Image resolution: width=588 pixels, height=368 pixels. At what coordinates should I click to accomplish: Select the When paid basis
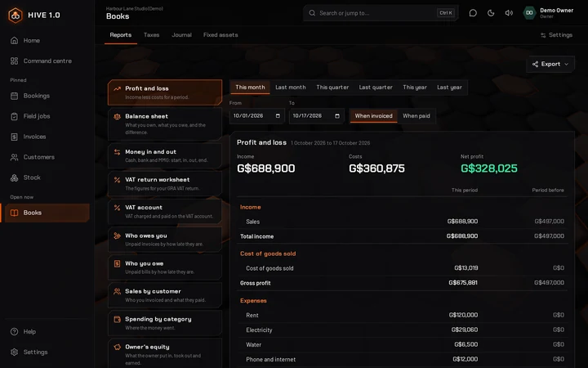point(416,116)
